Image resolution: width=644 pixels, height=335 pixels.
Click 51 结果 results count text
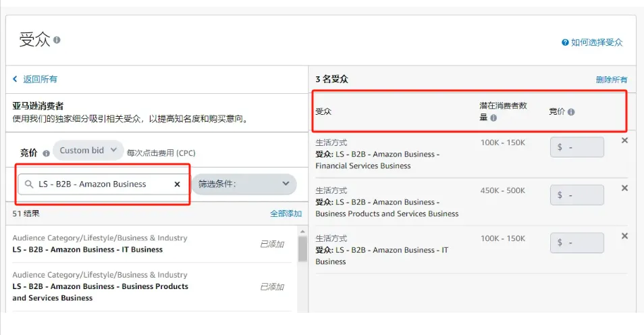point(26,213)
